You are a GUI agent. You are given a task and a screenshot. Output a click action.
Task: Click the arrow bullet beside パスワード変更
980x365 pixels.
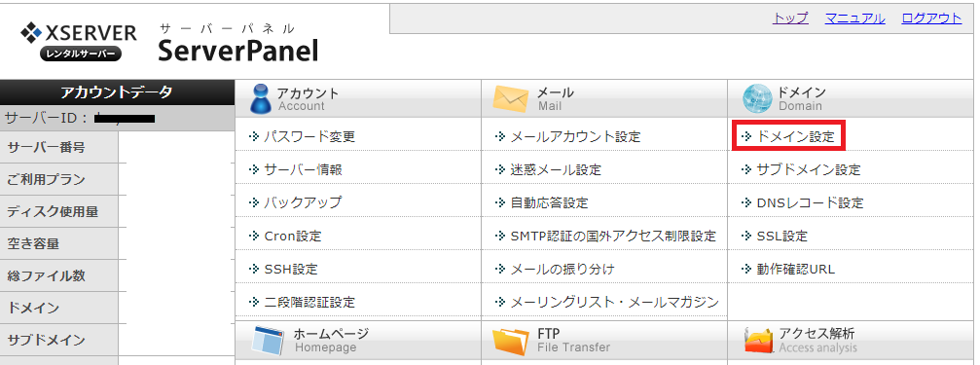click(253, 136)
